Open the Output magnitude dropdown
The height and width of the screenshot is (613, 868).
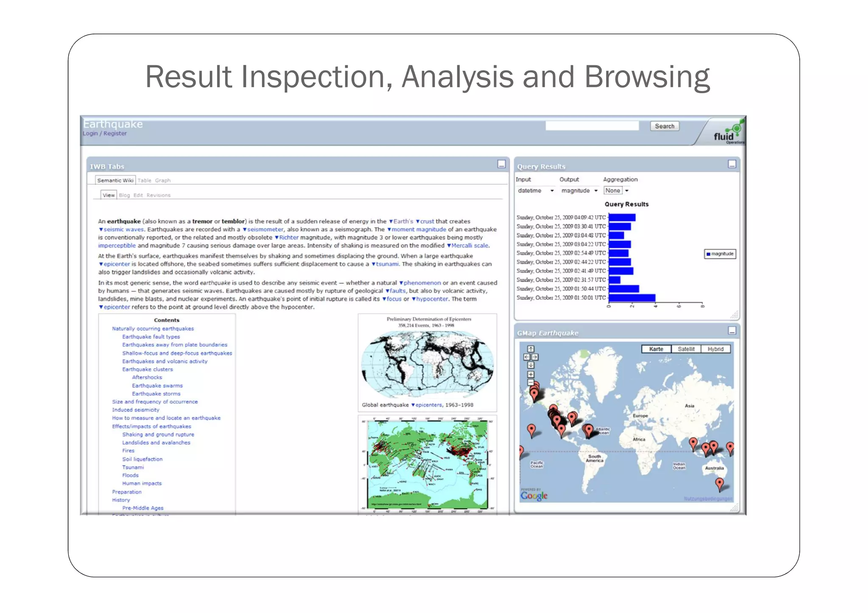tap(579, 191)
